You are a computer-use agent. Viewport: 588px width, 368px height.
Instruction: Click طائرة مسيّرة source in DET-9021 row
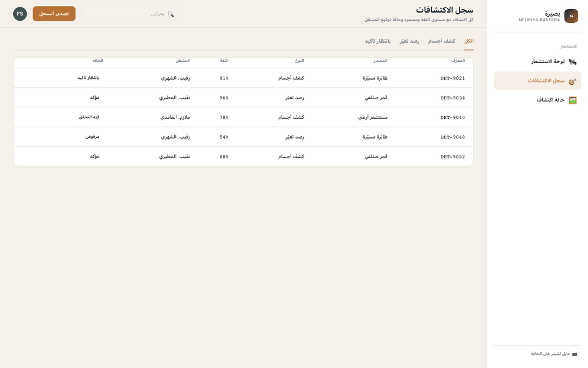click(375, 78)
